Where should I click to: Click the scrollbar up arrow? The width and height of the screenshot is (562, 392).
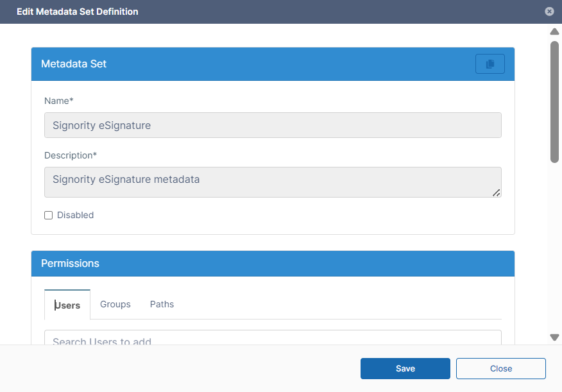click(x=554, y=31)
